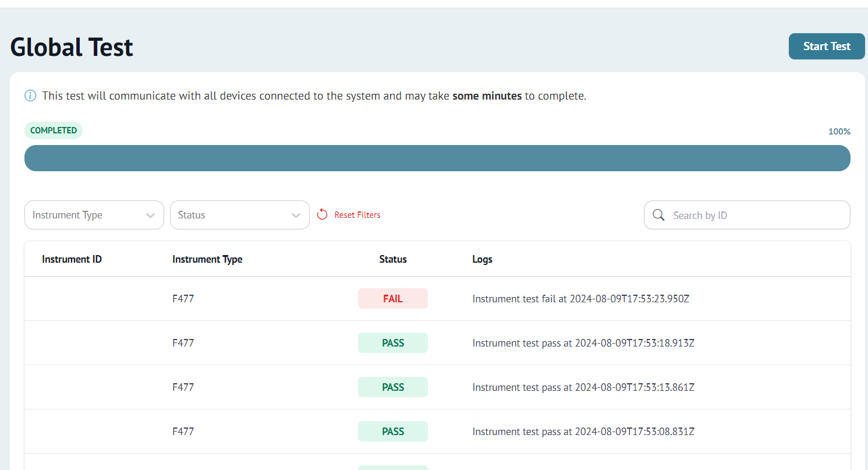Click the magnifying glass search icon
Image resolution: width=868 pixels, height=470 pixels.
[x=658, y=215]
